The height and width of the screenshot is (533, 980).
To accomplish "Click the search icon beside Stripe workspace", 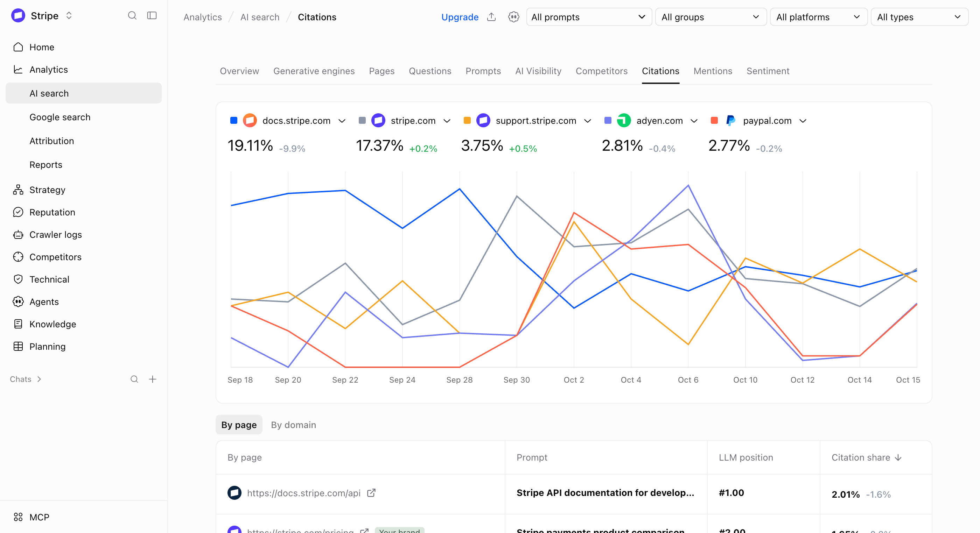I will pos(132,16).
